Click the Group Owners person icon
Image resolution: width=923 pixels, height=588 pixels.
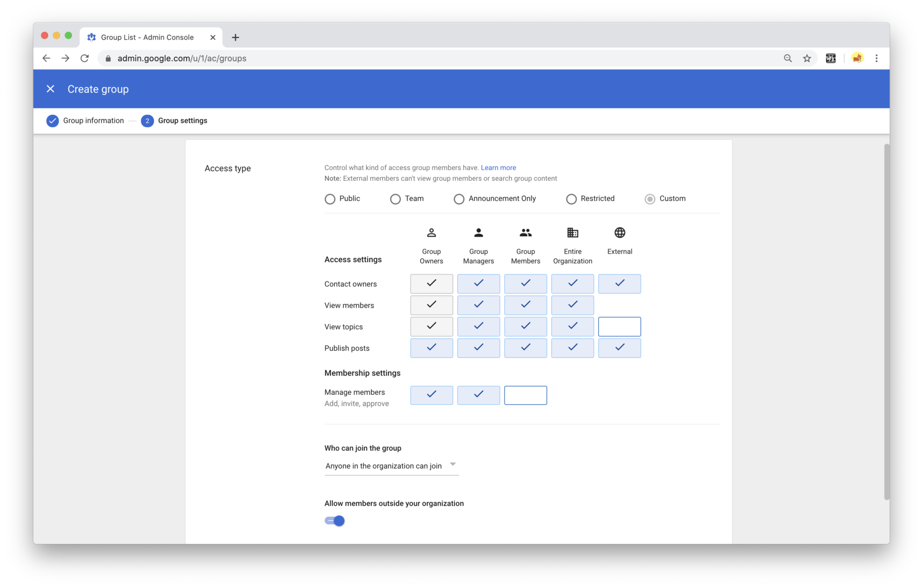pos(431,233)
